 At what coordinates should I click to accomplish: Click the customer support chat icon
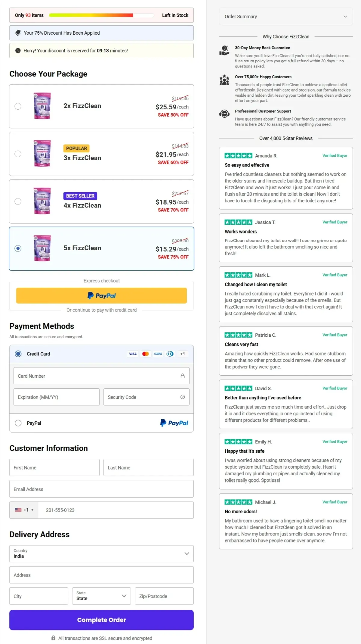[x=224, y=114]
